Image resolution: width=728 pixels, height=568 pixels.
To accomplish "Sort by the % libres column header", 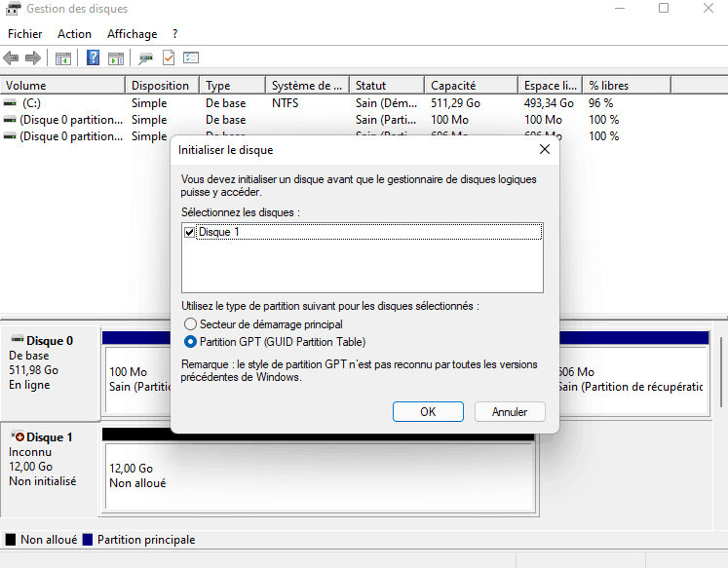I will pos(627,86).
